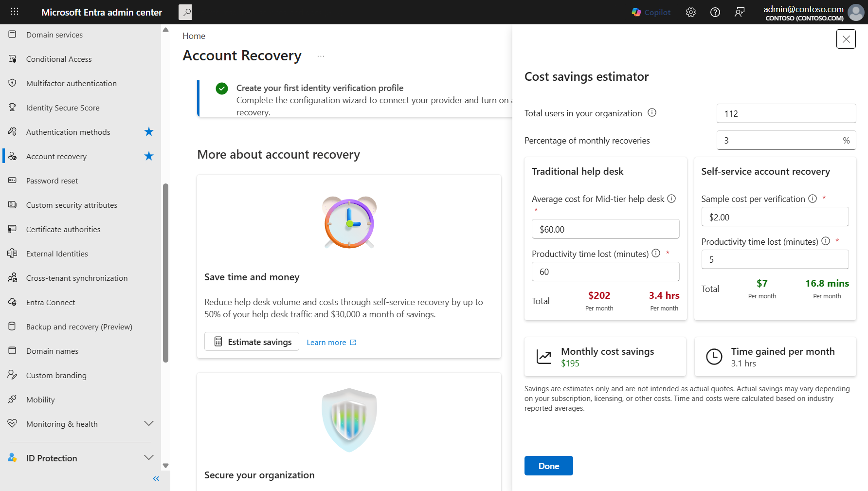Show info for Sample cost per verification
The height and width of the screenshot is (491, 868).
813,199
